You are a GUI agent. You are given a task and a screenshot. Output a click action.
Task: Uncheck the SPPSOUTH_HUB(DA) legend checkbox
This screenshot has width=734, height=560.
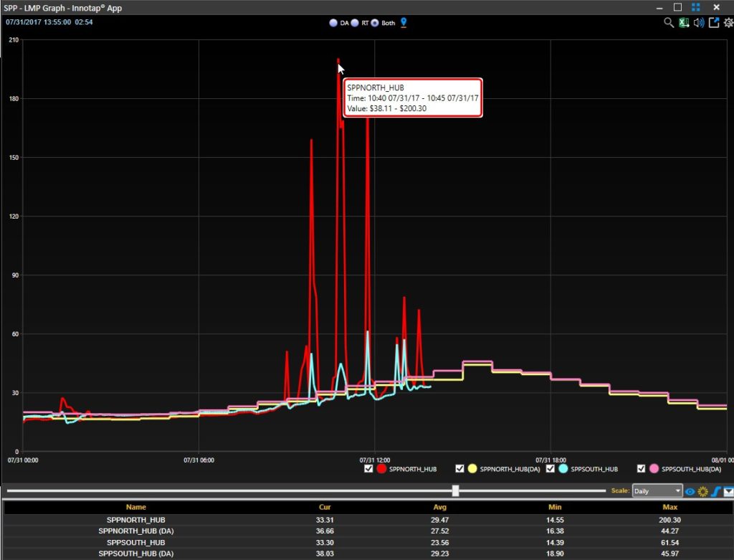pyautogui.click(x=642, y=469)
